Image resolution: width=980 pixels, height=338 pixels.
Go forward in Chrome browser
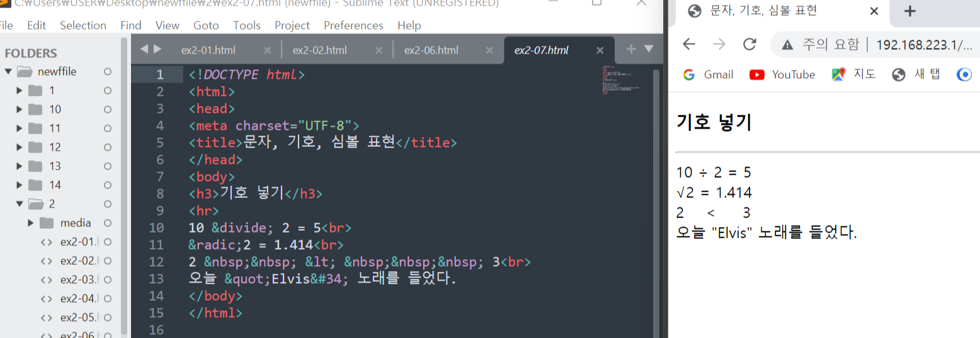[x=719, y=44]
